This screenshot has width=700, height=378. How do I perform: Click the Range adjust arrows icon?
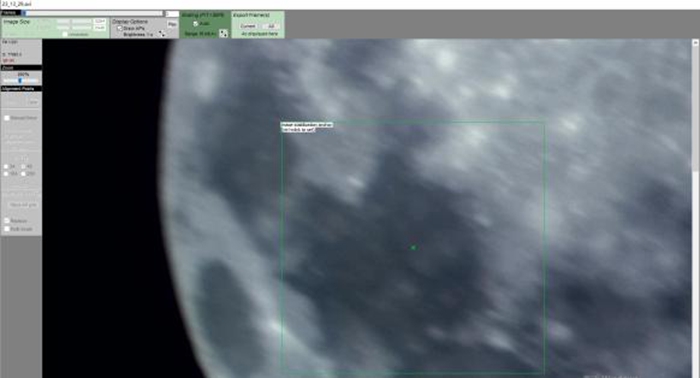tap(223, 33)
